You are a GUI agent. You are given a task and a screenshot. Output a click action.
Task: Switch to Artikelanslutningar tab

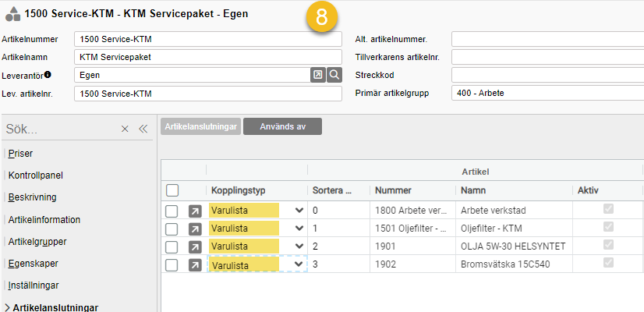coord(201,126)
